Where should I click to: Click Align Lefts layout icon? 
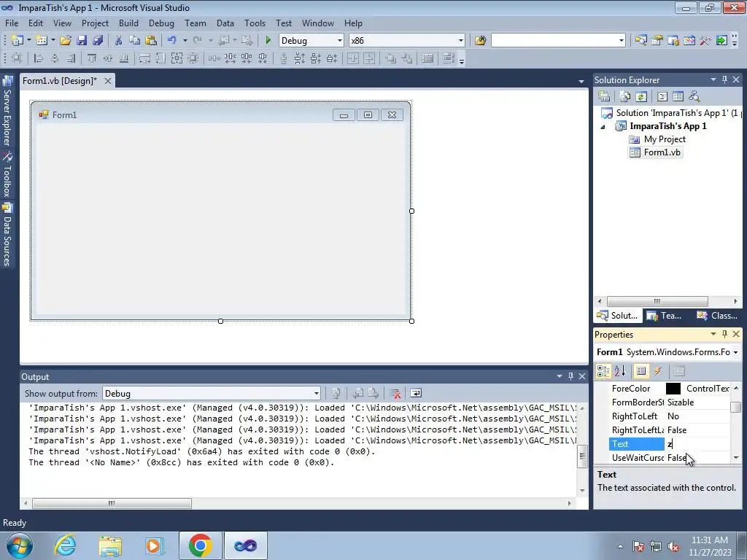(39, 58)
